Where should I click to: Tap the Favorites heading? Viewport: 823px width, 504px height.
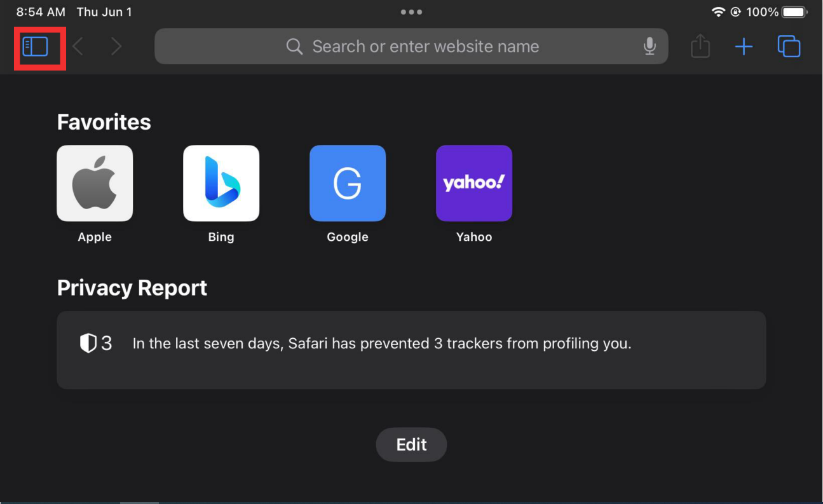coord(104,122)
